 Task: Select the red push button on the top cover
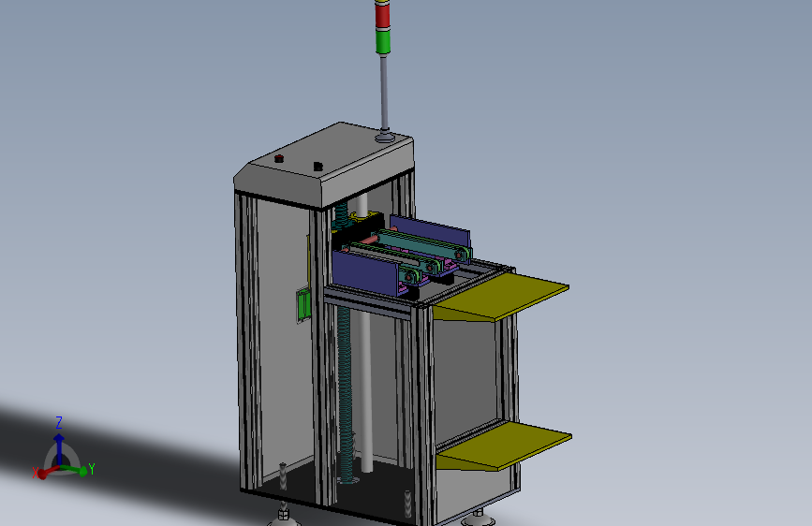pos(279,158)
